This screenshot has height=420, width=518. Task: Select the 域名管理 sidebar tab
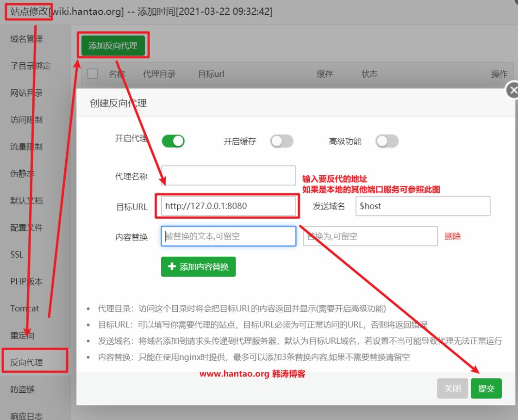point(27,39)
